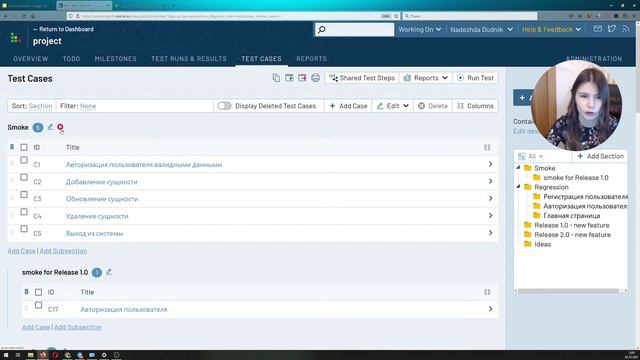Click the search magnifier icon
The width and height of the screenshot is (640, 360).
tap(322, 29)
